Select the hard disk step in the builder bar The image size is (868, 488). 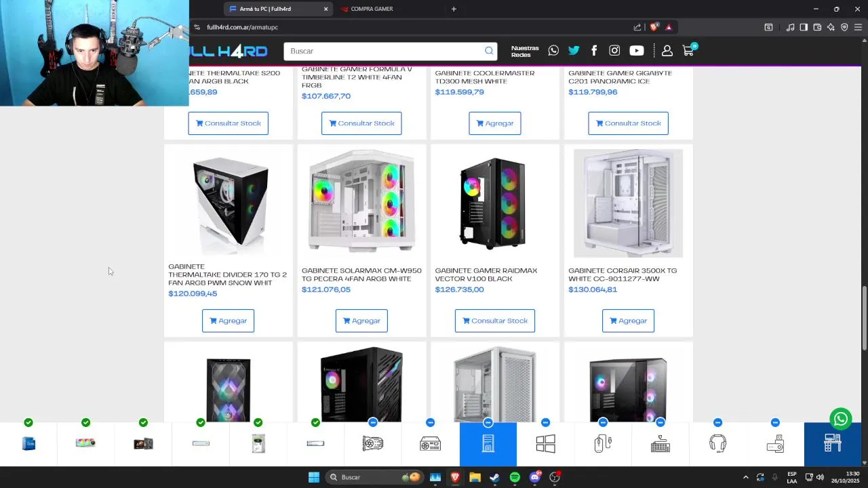tap(258, 444)
